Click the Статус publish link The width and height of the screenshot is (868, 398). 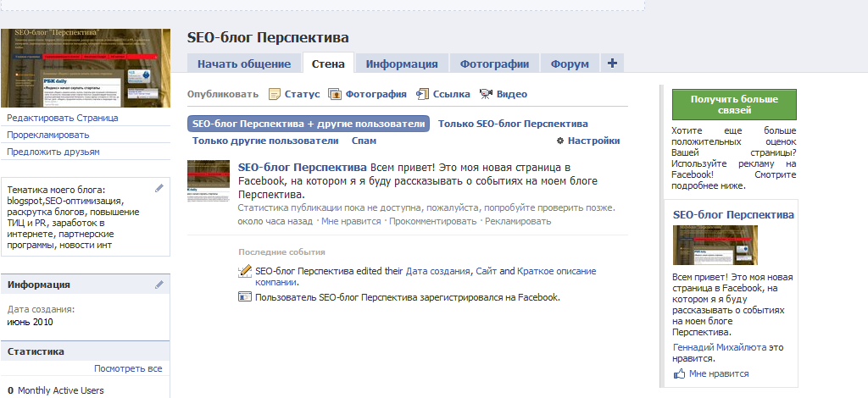(303, 94)
